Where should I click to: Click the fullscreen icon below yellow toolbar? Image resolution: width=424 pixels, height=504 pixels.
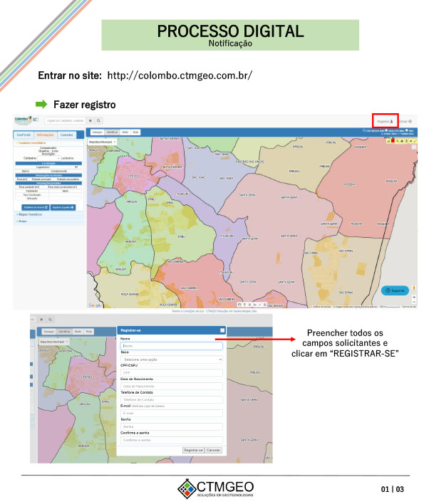[x=414, y=147]
